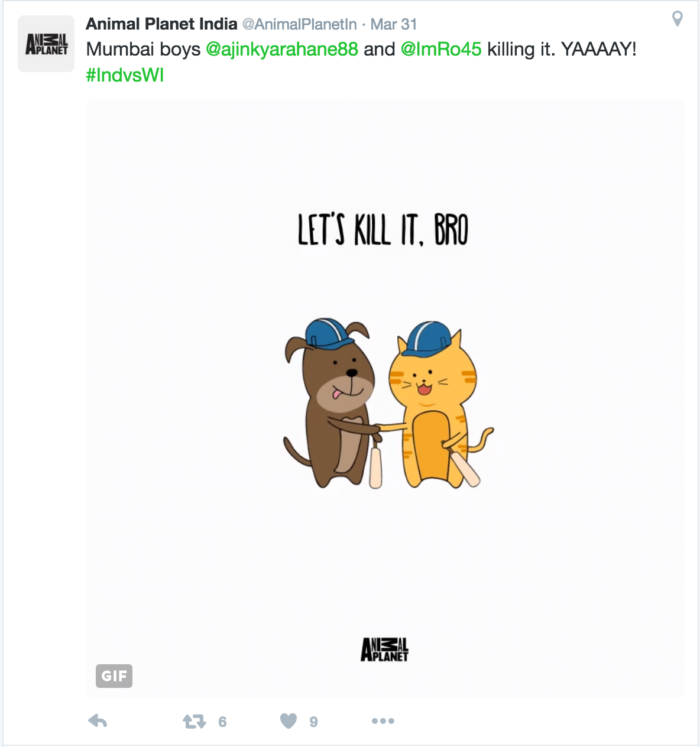This screenshot has height=747, width=700.
Task: Click the tweet text "Mumbai boys"
Action: pyautogui.click(x=144, y=49)
